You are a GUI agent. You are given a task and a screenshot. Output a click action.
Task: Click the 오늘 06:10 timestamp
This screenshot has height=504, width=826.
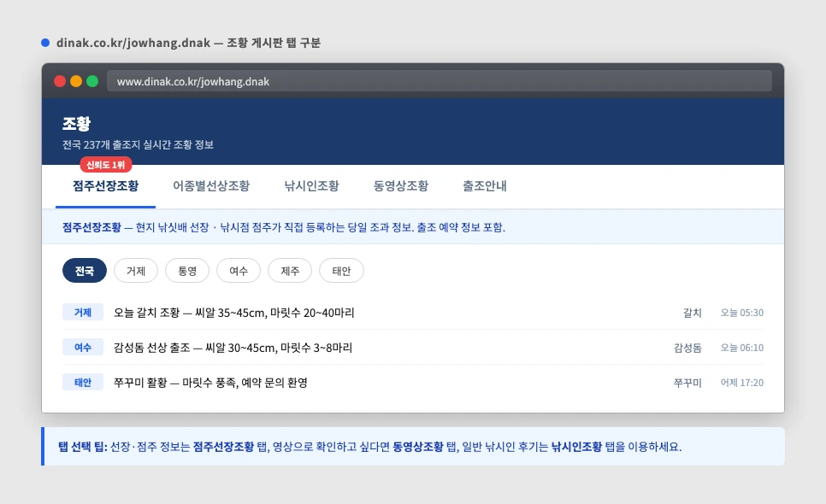point(741,348)
